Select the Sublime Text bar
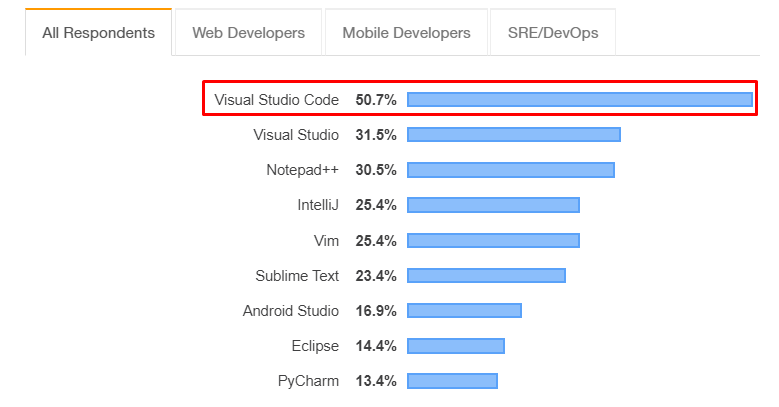This screenshot has width=779, height=407. [486, 275]
